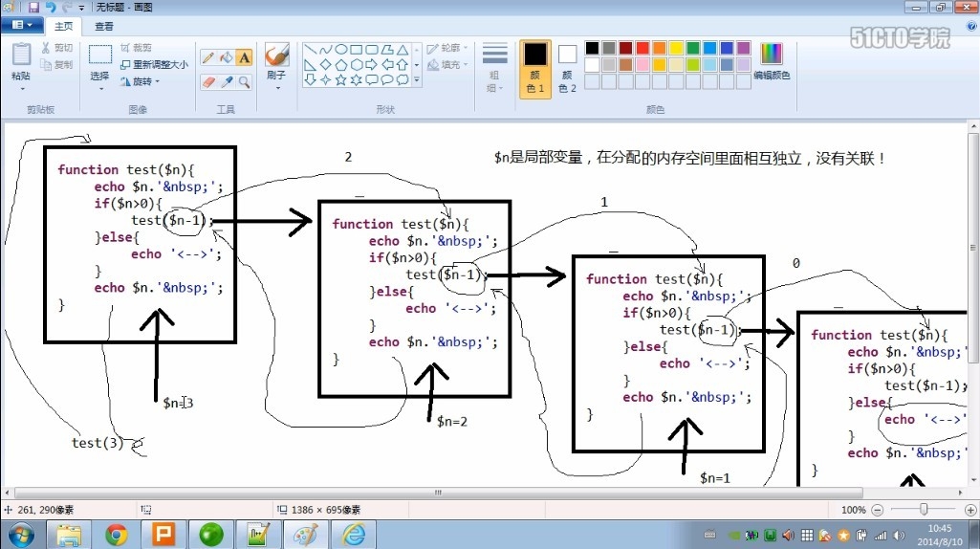Click the zoom out minus button

point(878,510)
